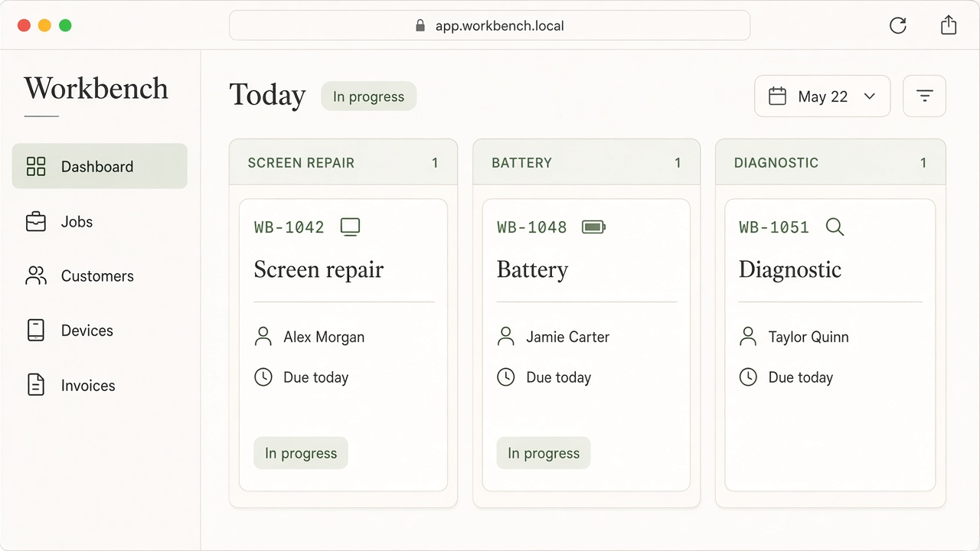Reload the page with the refresh icon
Viewport: 980px width, 551px height.
(x=898, y=25)
